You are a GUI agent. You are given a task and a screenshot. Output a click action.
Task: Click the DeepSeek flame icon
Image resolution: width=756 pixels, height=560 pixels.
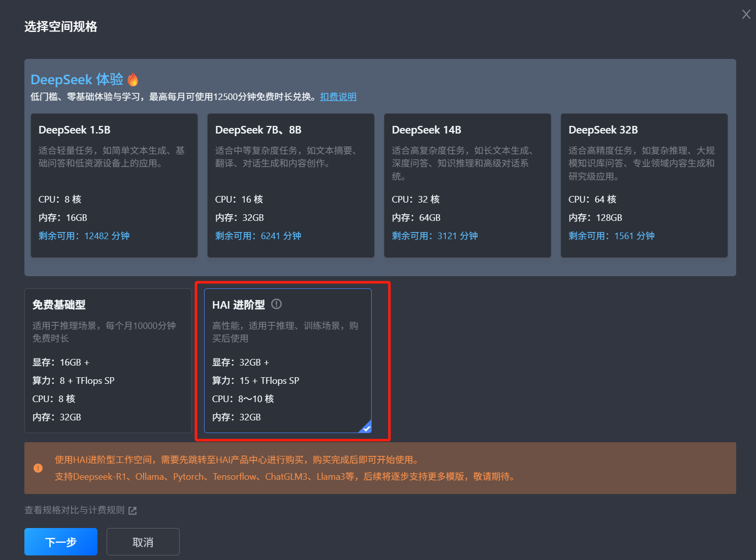point(133,80)
